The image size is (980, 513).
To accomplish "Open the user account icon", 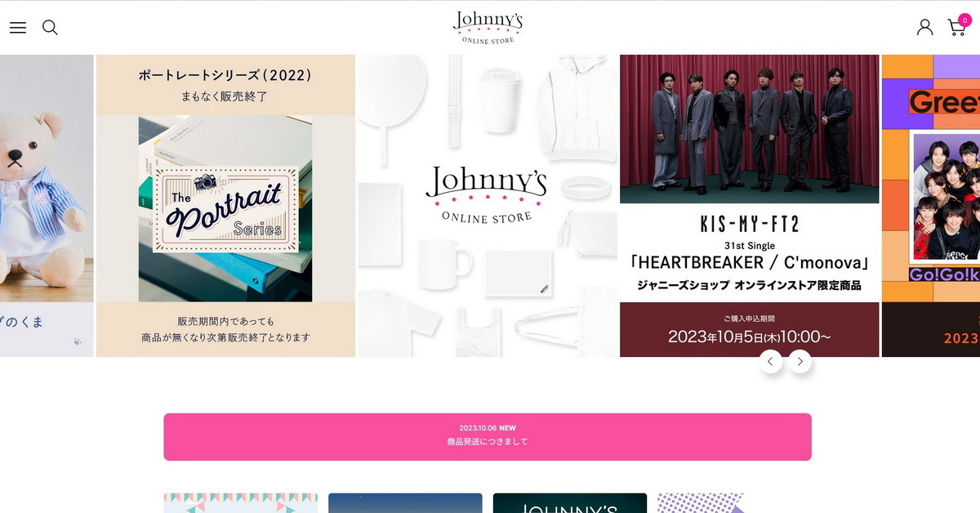I will [924, 28].
